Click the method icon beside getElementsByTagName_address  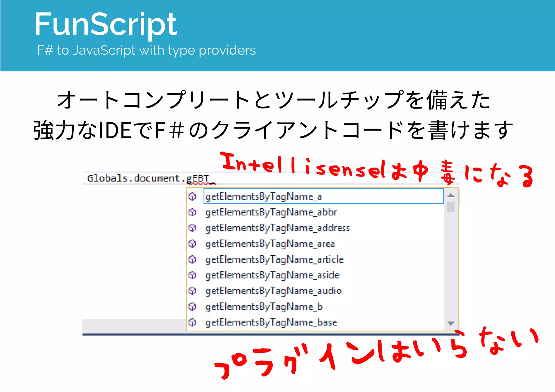click(192, 228)
